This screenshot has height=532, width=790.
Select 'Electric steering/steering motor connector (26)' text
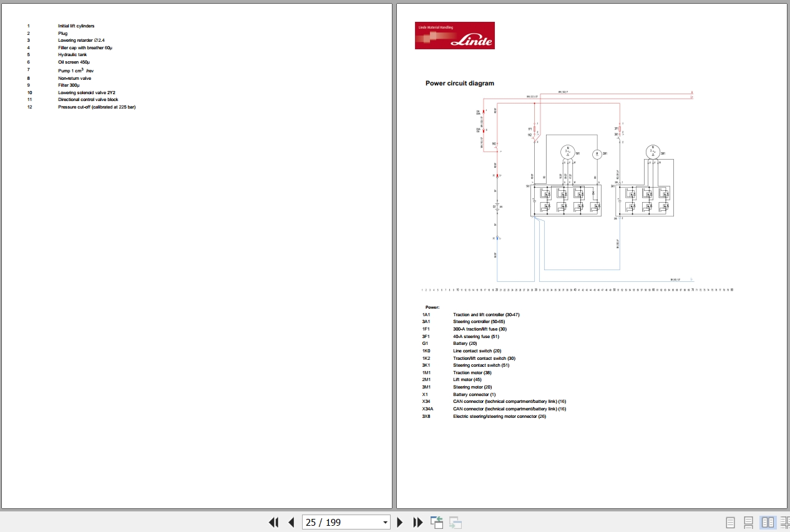[x=499, y=417]
